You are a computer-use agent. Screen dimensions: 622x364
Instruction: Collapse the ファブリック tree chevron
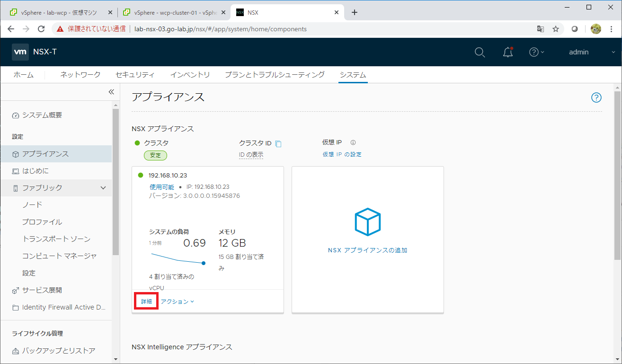[103, 188]
